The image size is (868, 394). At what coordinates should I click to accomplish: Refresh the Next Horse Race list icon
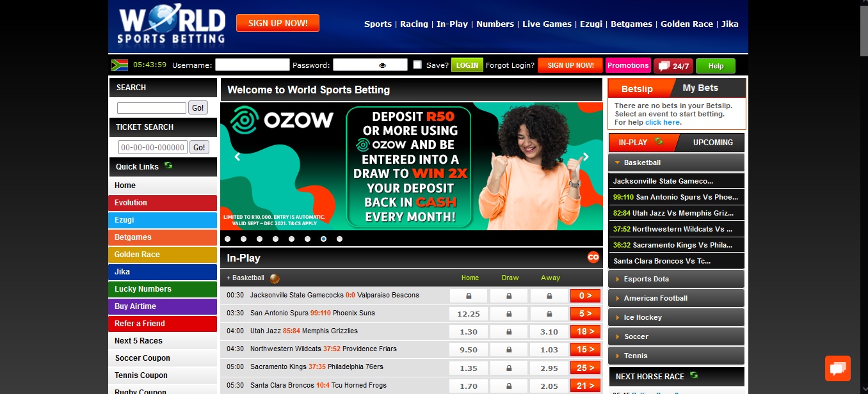pyautogui.click(x=694, y=376)
